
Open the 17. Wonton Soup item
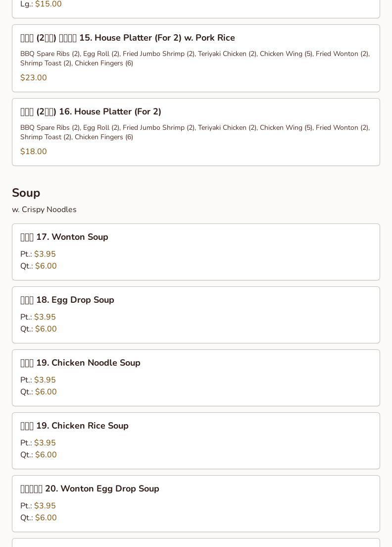(x=64, y=237)
